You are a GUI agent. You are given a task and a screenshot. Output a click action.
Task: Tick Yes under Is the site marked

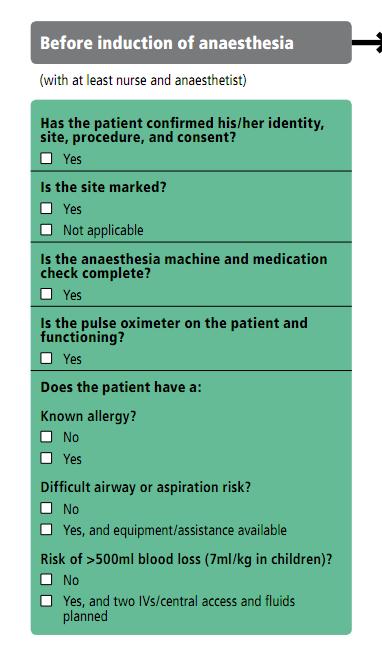click(46, 208)
